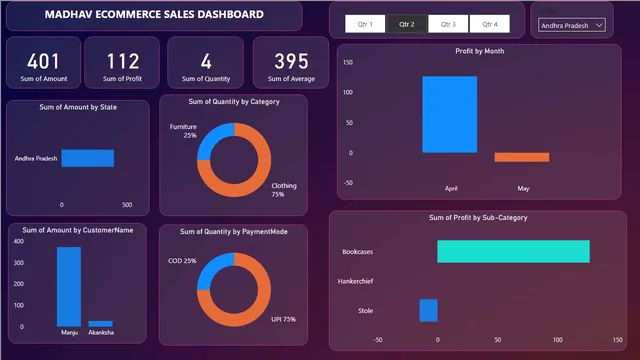Image resolution: width=640 pixels, height=360 pixels.
Task: Click the Akanksha axis label
Action: (x=101, y=333)
